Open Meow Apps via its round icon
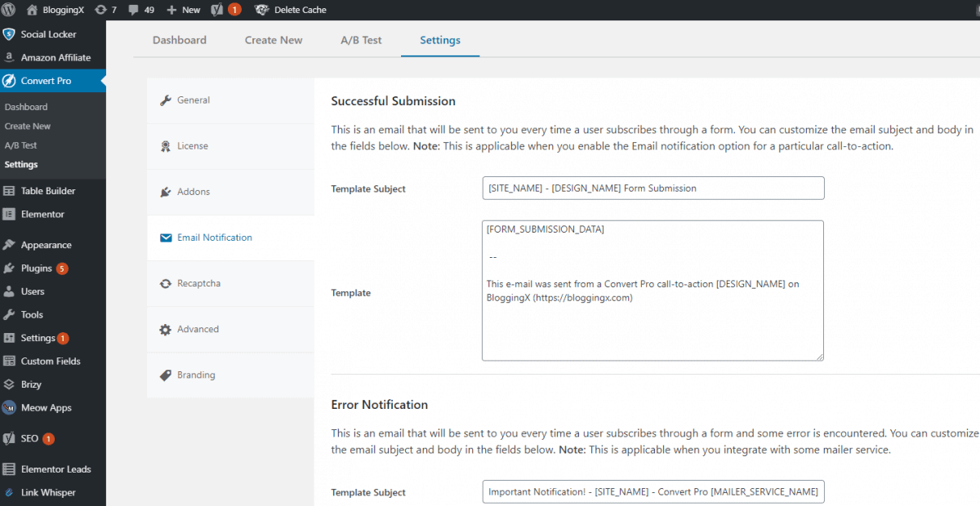The height and width of the screenshot is (506, 980). [9, 408]
